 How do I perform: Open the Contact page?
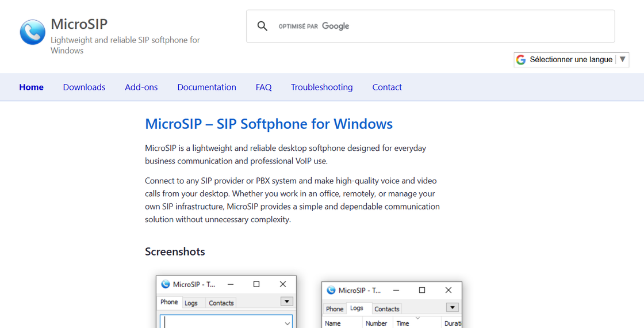click(387, 87)
